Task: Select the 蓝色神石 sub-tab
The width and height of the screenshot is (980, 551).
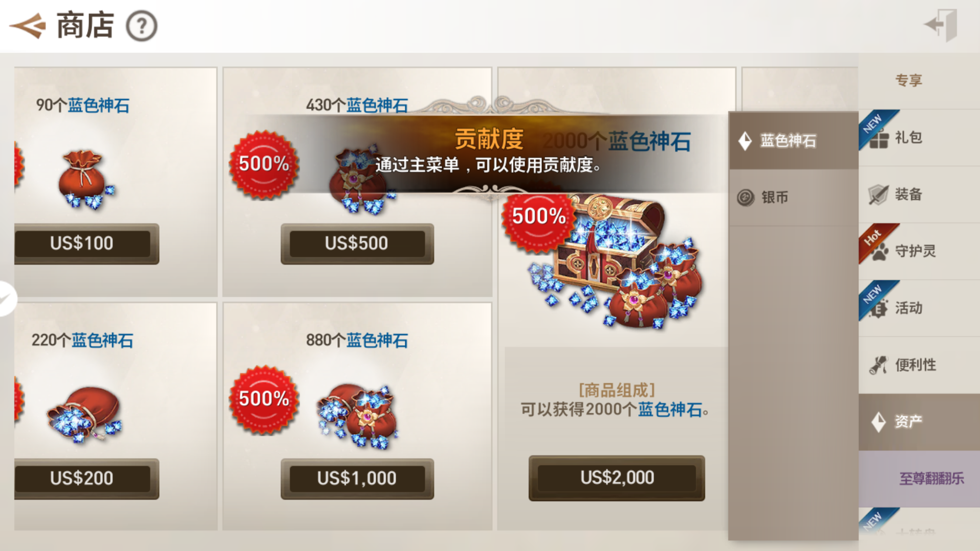Action: click(x=793, y=140)
